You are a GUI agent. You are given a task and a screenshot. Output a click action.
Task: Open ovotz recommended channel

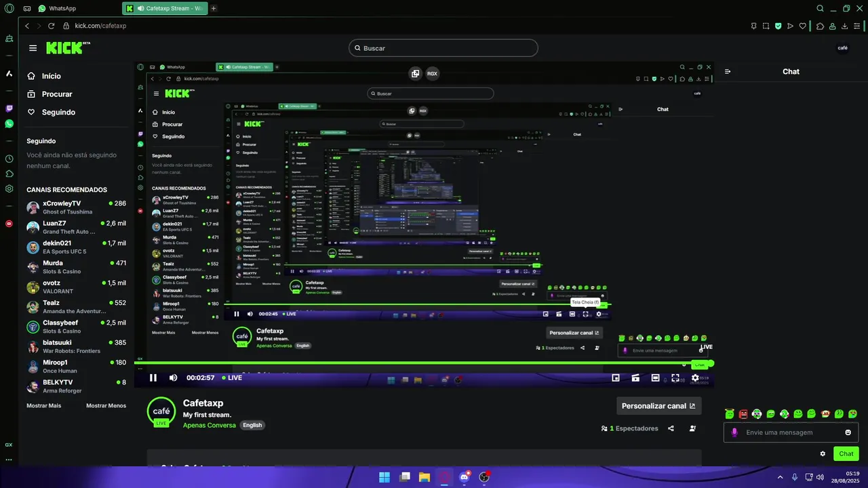click(x=76, y=287)
